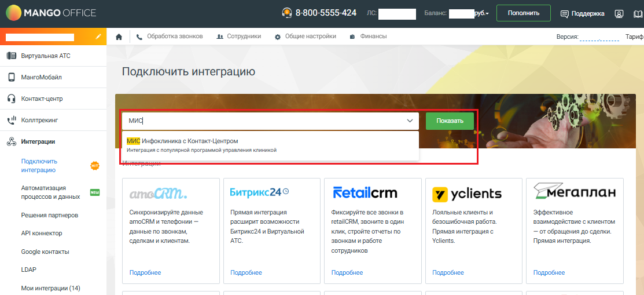Select МангоМобайл in sidebar
Image resolution: width=644 pixels, height=295 pixels.
(42, 77)
